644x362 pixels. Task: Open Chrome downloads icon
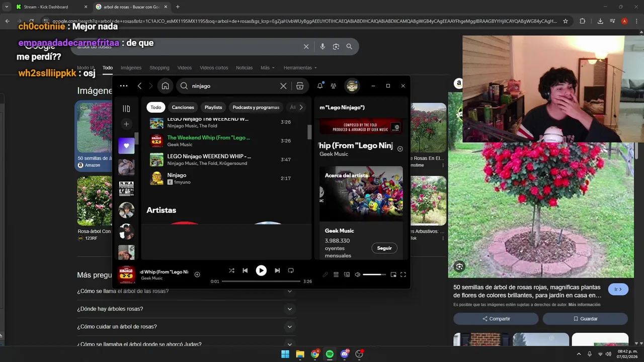pos(600,21)
